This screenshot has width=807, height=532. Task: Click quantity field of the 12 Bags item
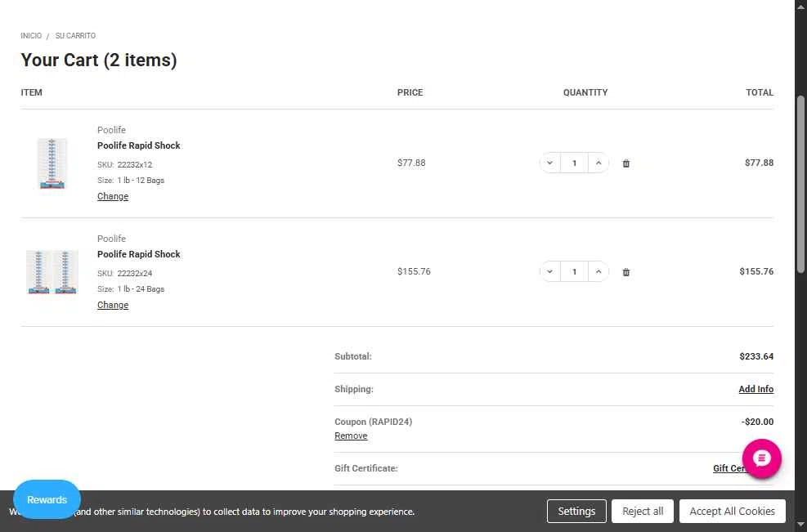coord(574,163)
